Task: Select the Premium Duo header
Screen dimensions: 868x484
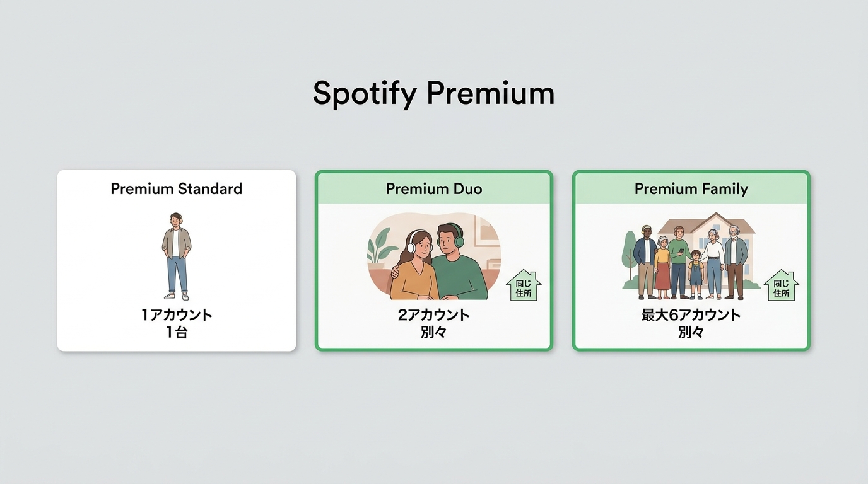Action: click(434, 188)
